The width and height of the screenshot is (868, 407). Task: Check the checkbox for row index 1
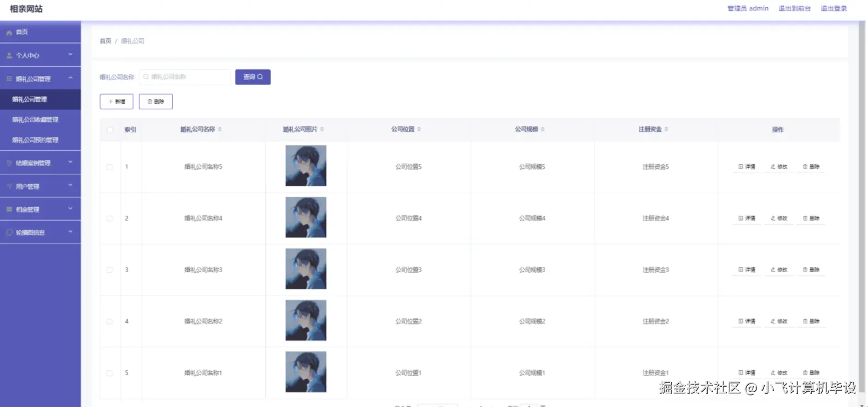pos(110,167)
